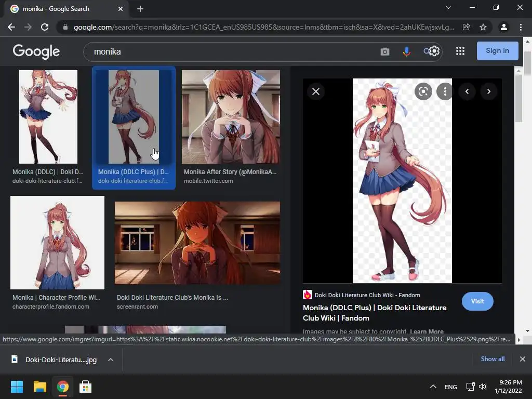532x399 pixels.
Task: Click Show all downloads
Action: (x=493, y=359)
